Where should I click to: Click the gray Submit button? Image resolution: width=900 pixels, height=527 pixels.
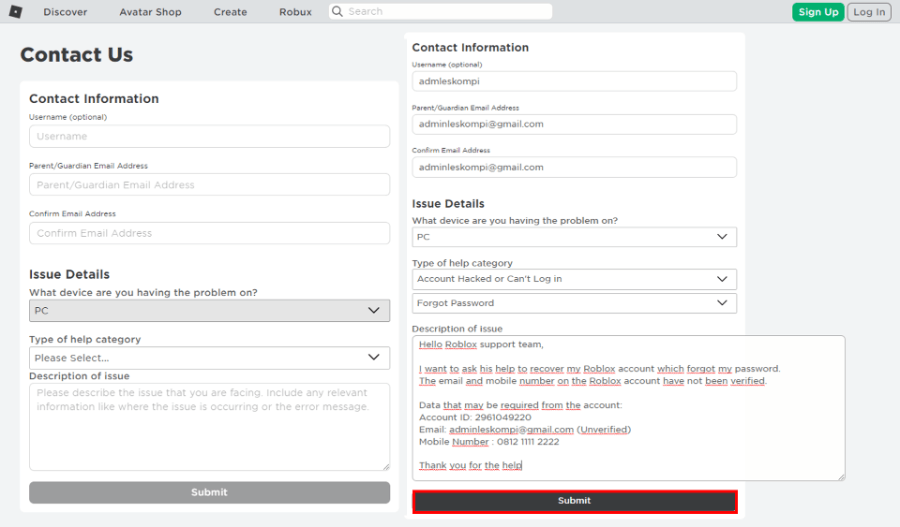click(x=210, y=493)
